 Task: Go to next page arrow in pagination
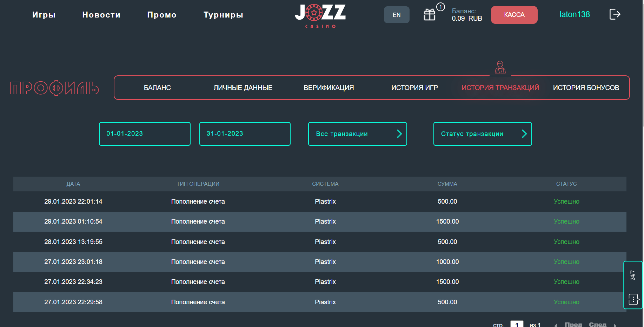pos(615,325)
